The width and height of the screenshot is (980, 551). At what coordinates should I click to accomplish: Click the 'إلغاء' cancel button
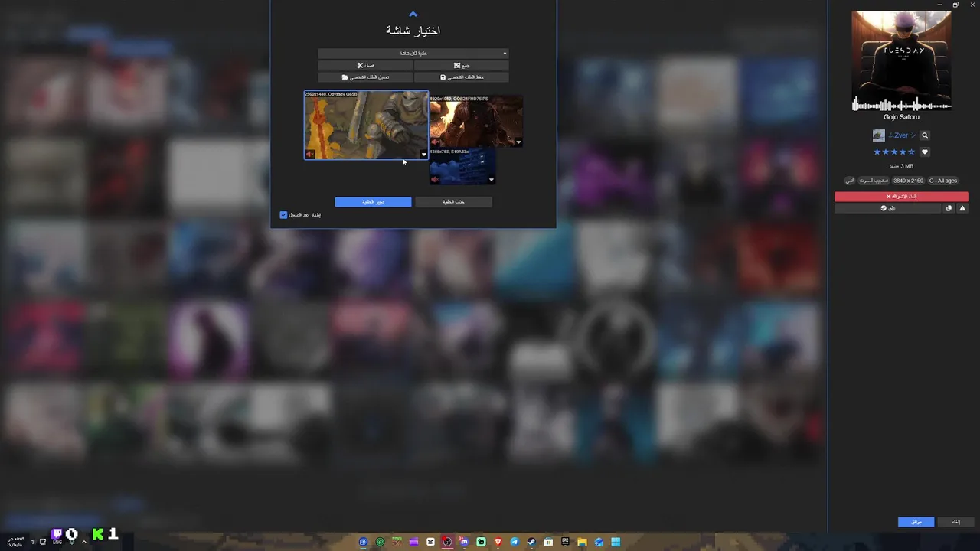[x=955, y=522]
